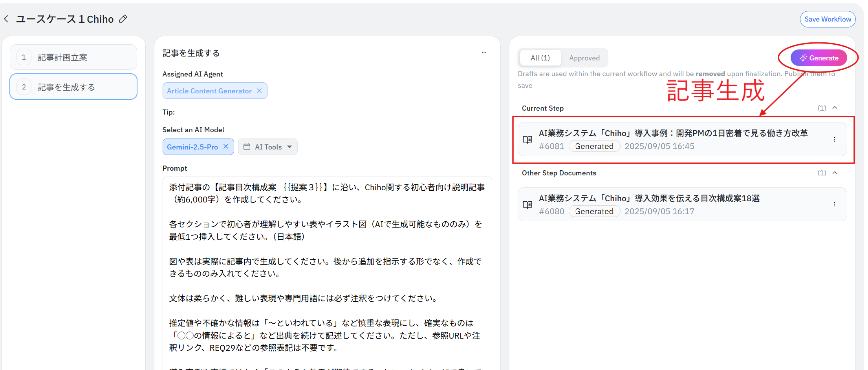Click the book icon of document #6081
This screenshot has width=868, height=370.
(x=527, y=139)
